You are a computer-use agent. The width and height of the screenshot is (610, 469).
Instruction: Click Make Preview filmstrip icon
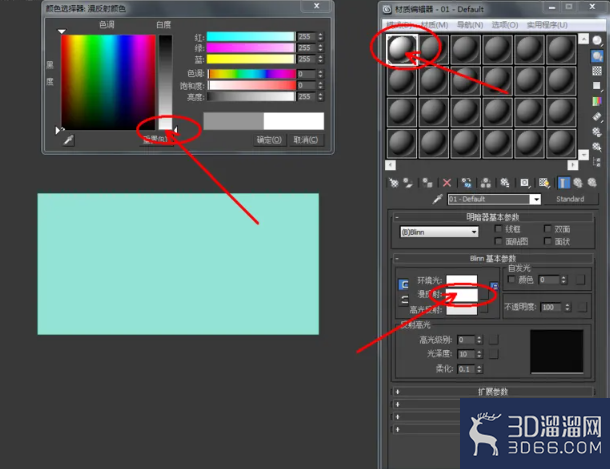coord(597,116)
